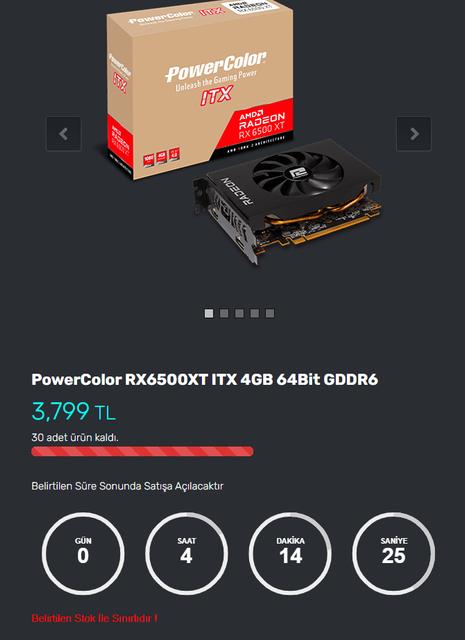
Task: Select the fourth carousel indicator dot
Action: 254,313
